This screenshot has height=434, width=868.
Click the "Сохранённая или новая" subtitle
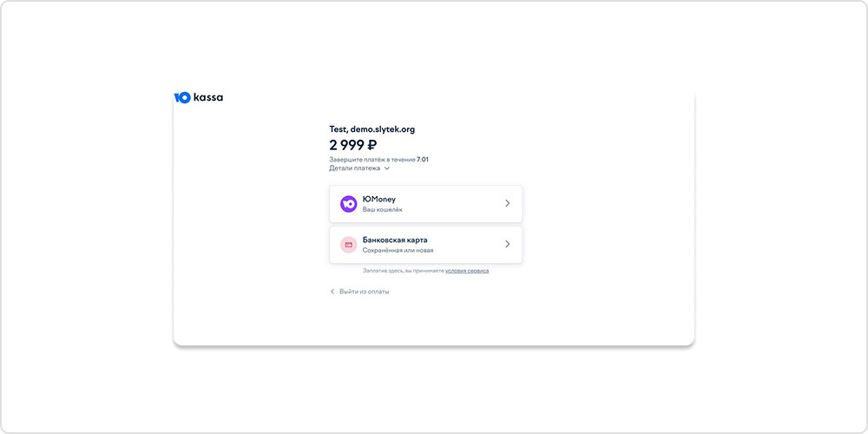[x=398, y=250]
